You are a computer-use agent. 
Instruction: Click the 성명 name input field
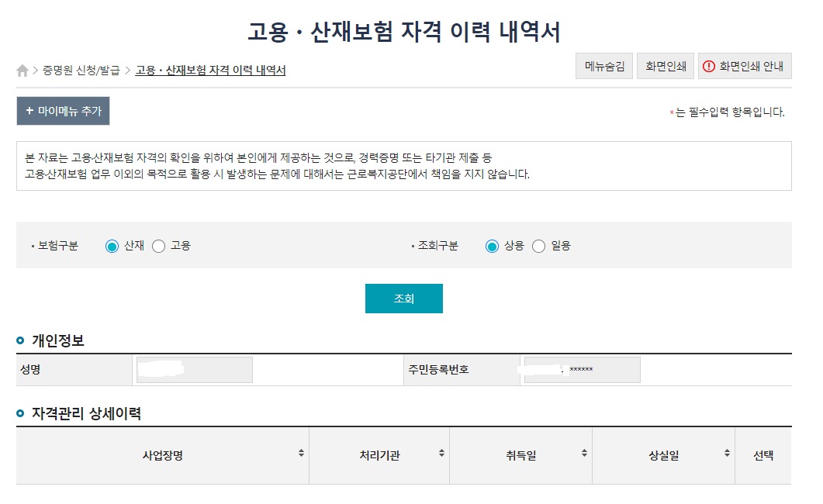point(194,370)
